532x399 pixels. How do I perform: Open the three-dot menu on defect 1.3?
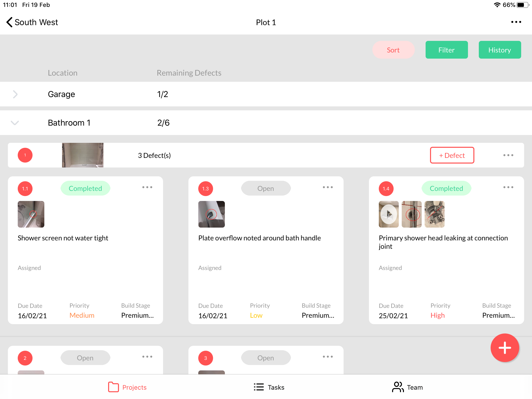click(328, 188)
